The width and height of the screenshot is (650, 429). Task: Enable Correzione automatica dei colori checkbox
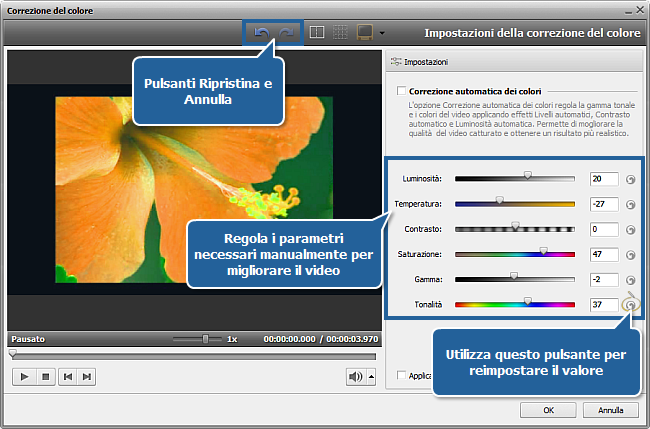pyautogui.click(x=401, y=90)
